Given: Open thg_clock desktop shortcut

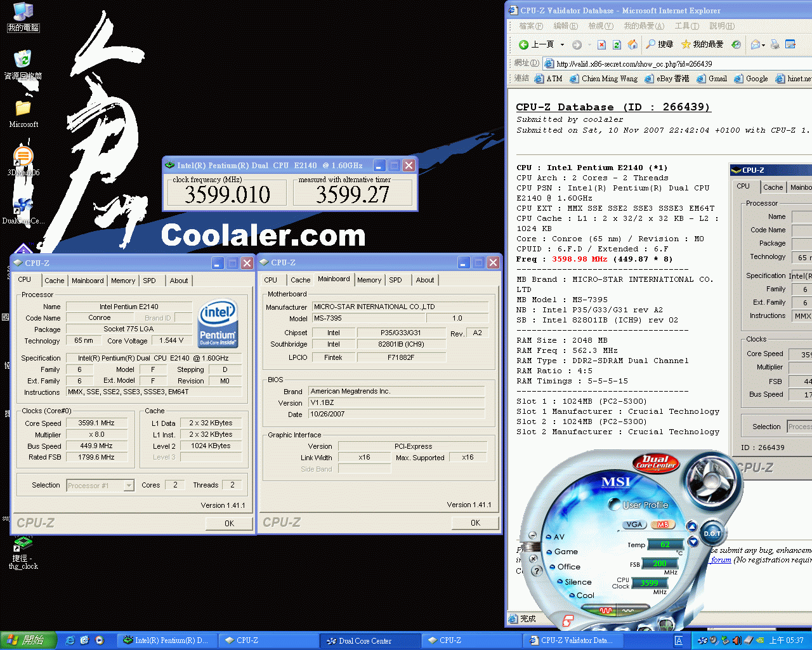Looking at the screenshot, I should coord(23,553).
